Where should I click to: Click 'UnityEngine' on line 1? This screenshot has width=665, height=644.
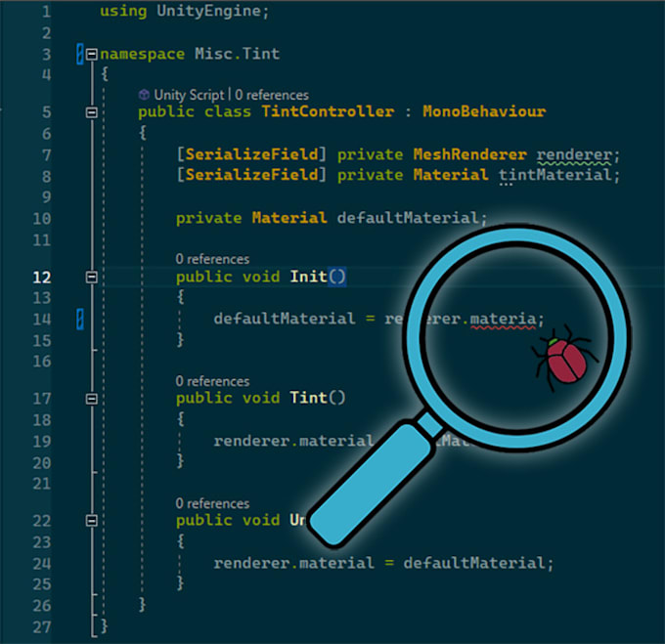[209, 11]
